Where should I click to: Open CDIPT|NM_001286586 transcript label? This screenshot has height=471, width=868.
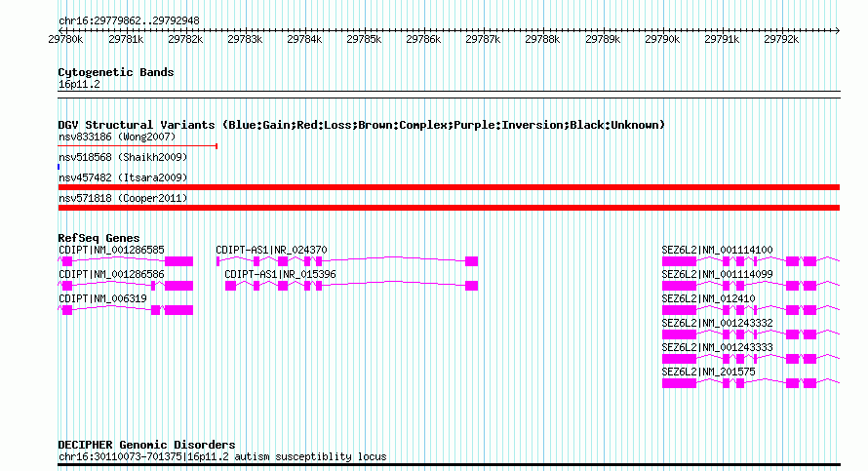click(x=111, y=275)
